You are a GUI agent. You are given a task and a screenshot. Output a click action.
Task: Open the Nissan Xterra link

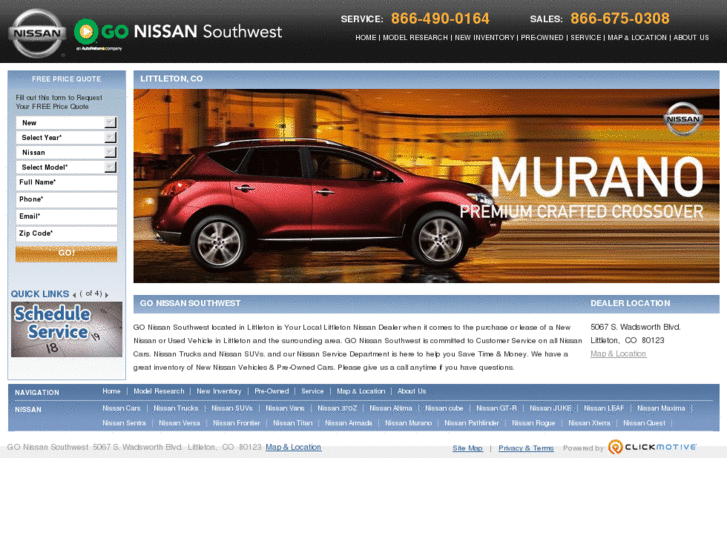589,423
